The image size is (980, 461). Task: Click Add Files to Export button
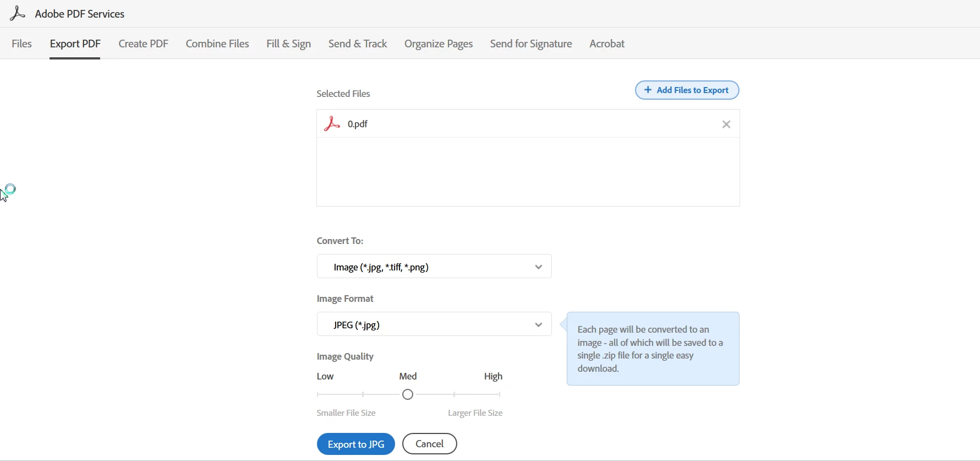[x=687, y=90]
